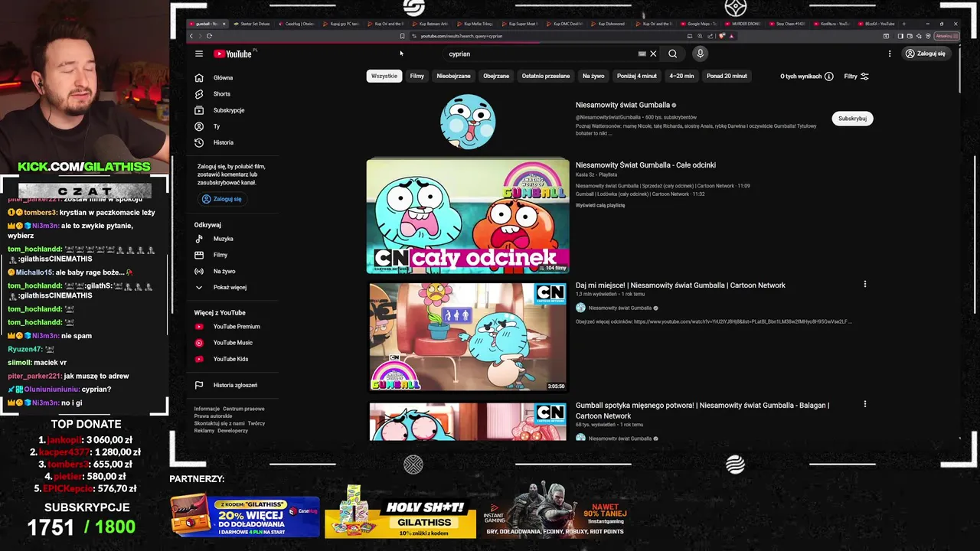The width and height of the screenshot is (980, 551).
Task: Select the Obejrzane filter chip
Action: pos(496,76)
